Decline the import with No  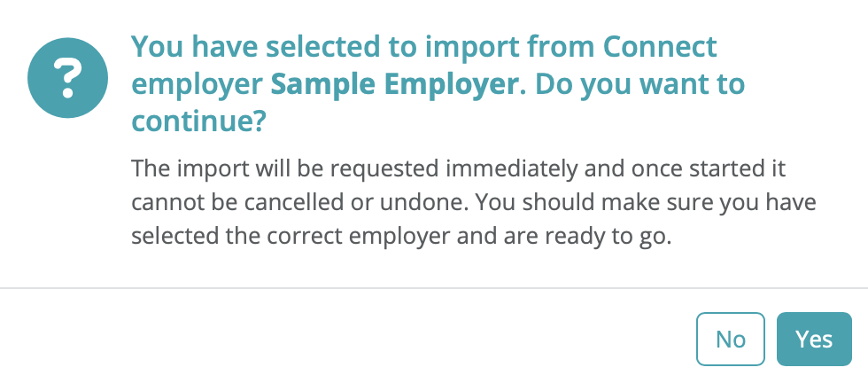[730, 339]
